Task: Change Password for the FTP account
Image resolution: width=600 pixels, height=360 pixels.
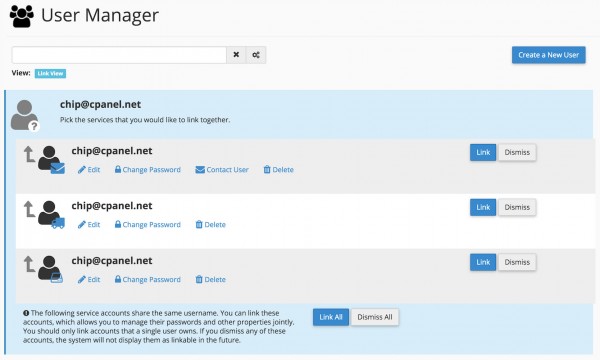Action: pos(148,225)
